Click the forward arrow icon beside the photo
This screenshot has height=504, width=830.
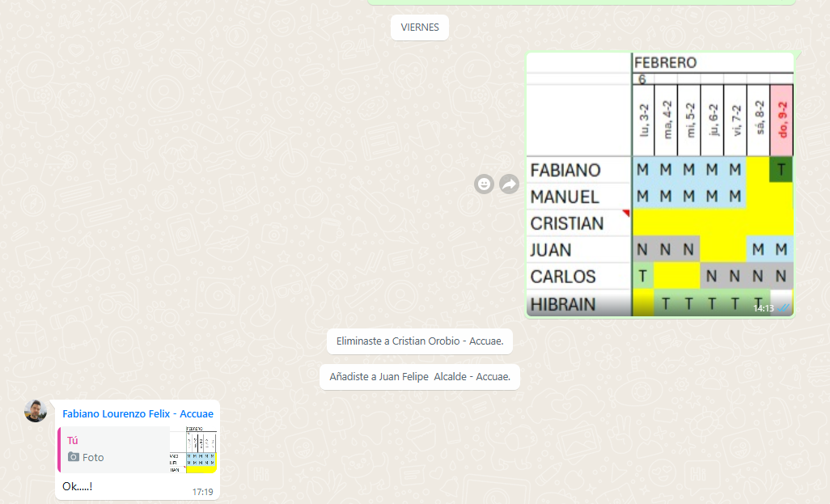click(x=509, y=184)
